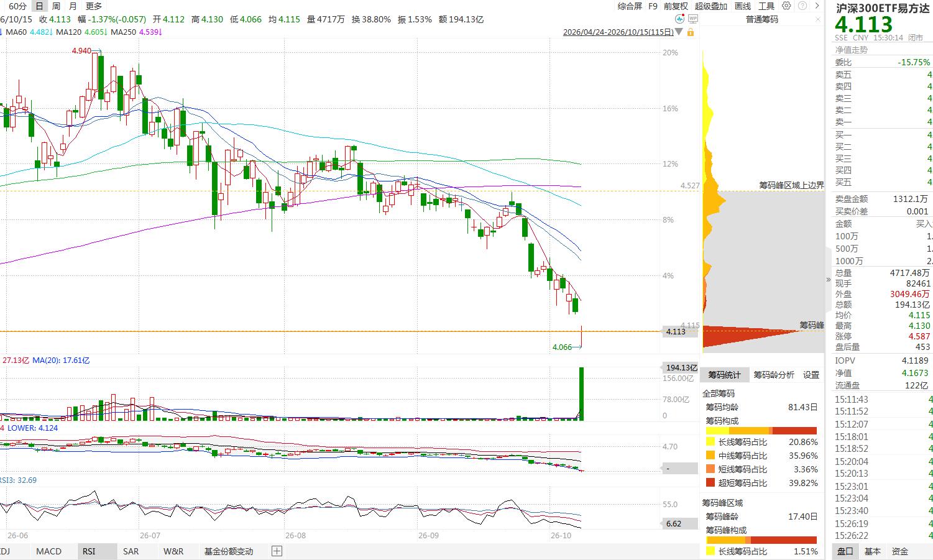Click the 沪深300ETF易方达 title
The height and width of the screenshot is (560, 933).
(x=883, y=8)
